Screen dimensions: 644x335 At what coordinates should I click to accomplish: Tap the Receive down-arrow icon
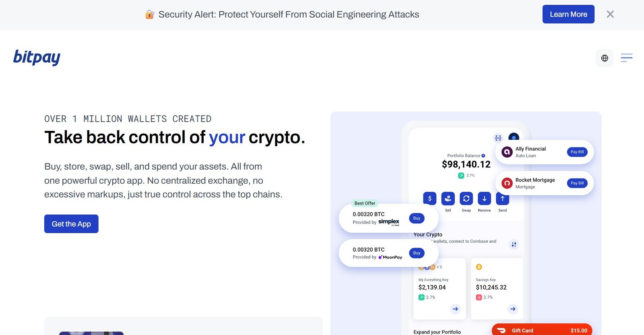pyautogui.click(x=484, y=199)
